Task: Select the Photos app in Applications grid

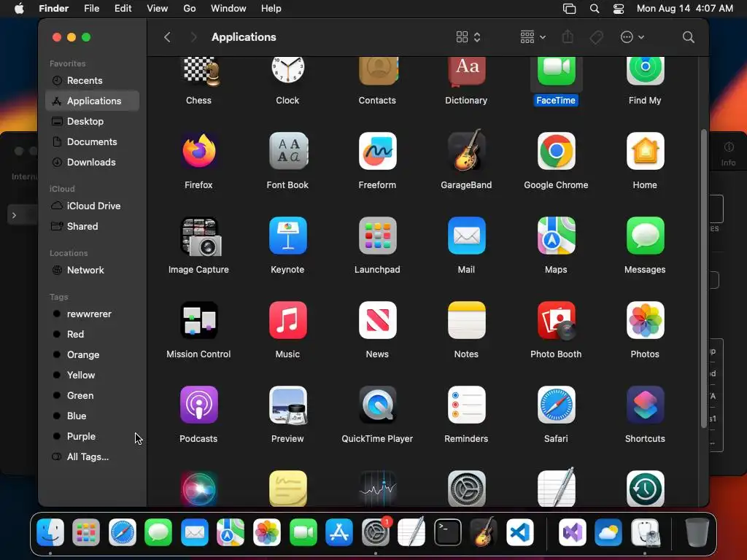Action: (645, 320)
